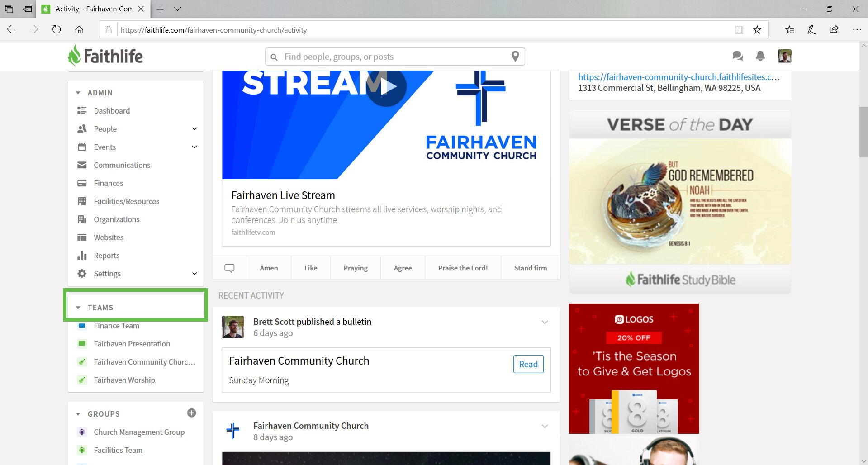Click the browser home icon
This screenshot has width=868, height=465.
[x=79, y=30]
